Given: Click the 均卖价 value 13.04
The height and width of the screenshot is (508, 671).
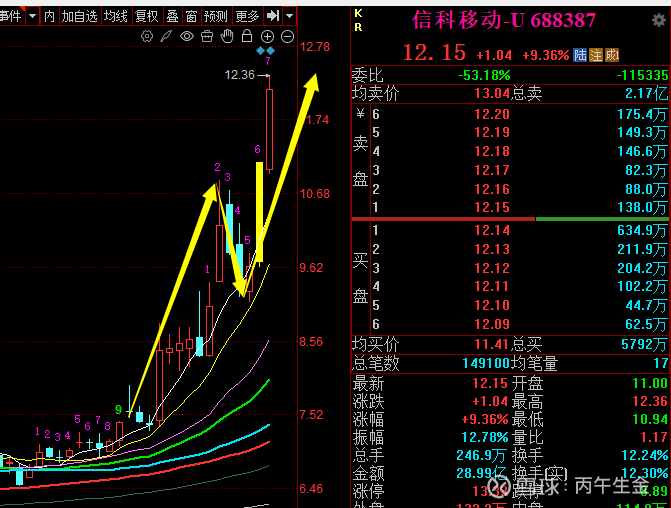Looking at the screenshot, I should coord(492,93).
